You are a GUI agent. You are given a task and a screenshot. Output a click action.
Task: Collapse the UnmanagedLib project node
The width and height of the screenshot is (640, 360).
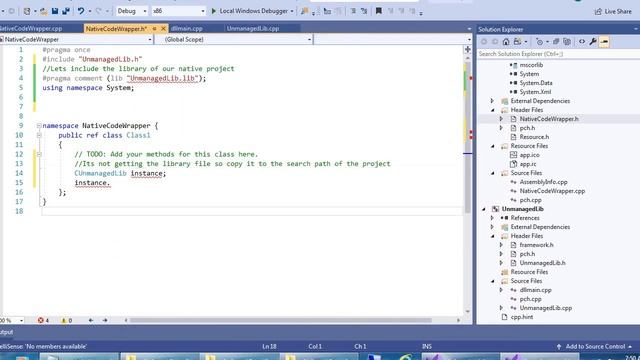point(484,209)
